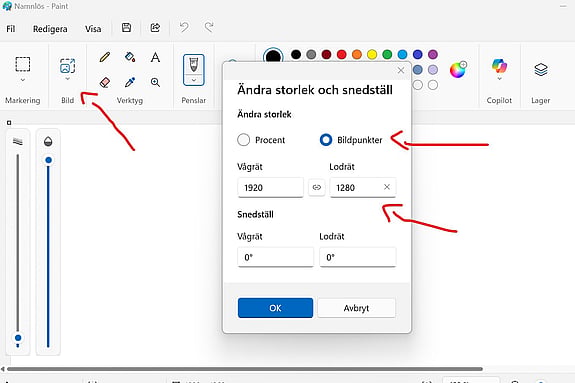575x383 pixels.
Task: Select the Fill bucket tool
Action: (x=130, y=57)
